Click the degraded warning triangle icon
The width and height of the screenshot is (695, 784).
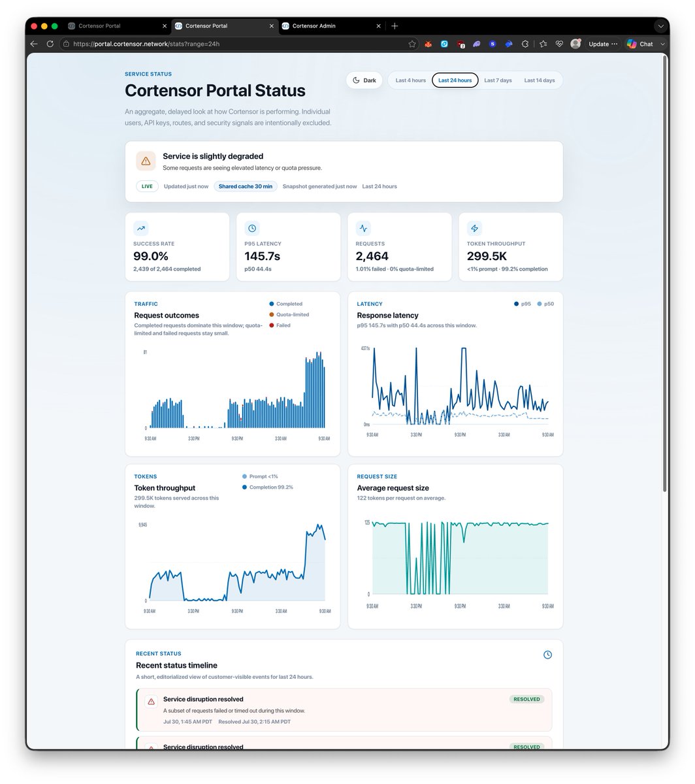point(146,161)
